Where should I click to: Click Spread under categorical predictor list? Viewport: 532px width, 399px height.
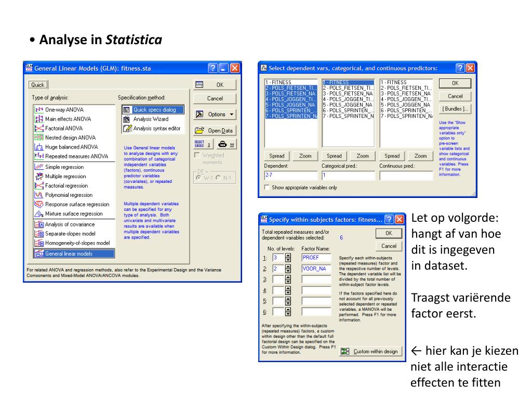coord(334,156)
